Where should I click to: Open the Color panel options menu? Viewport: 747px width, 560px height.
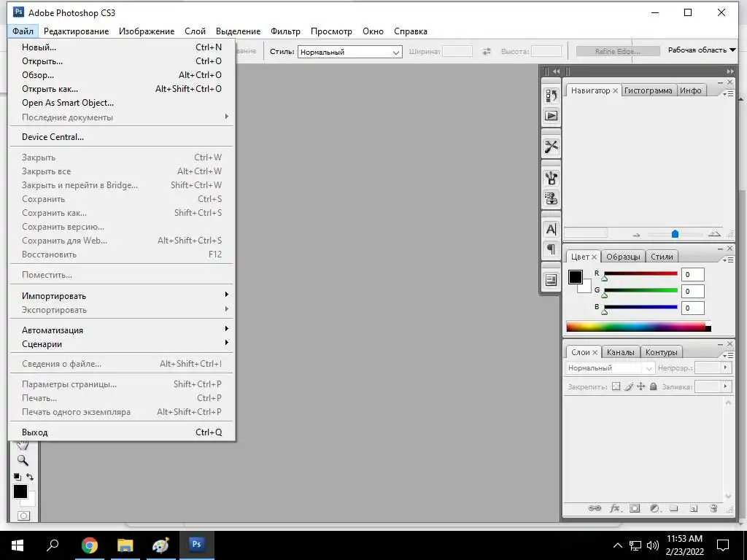click(728, 260)
